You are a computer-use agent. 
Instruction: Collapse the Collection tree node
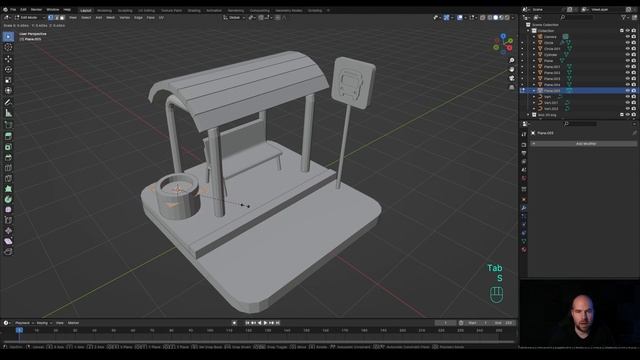pos(528,31)
